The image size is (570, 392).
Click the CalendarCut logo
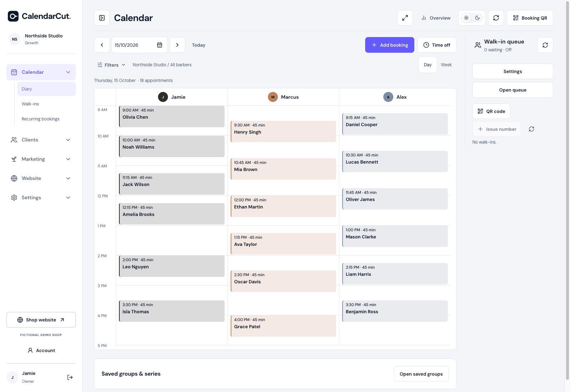coord(39,16)
